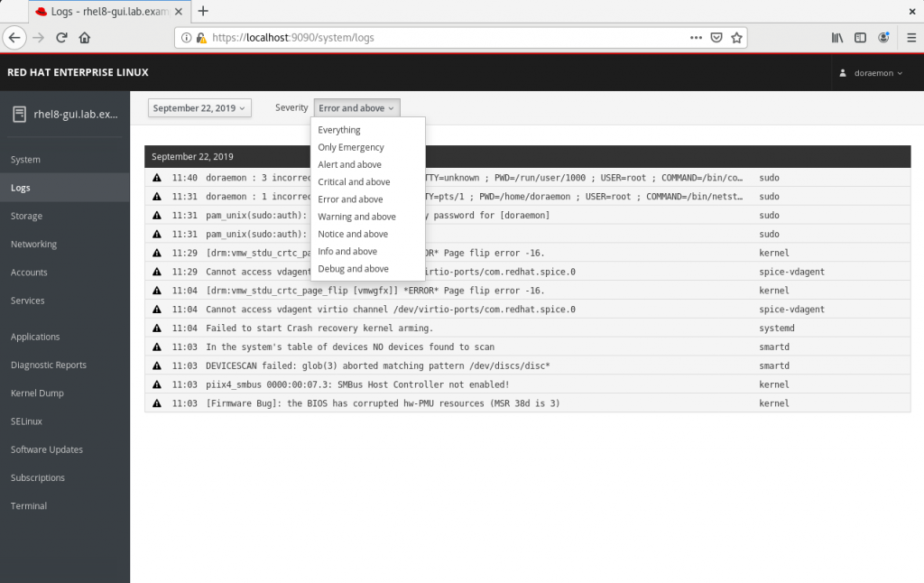The height and width of the screenshot is (583, 924).
Task: Open System page in sidebar
Action: [x=65, y=160]
